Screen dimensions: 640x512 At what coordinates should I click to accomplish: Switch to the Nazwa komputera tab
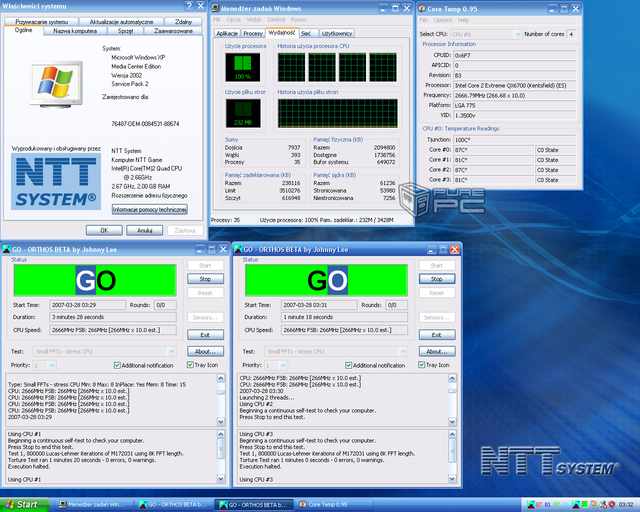(75, 31)
